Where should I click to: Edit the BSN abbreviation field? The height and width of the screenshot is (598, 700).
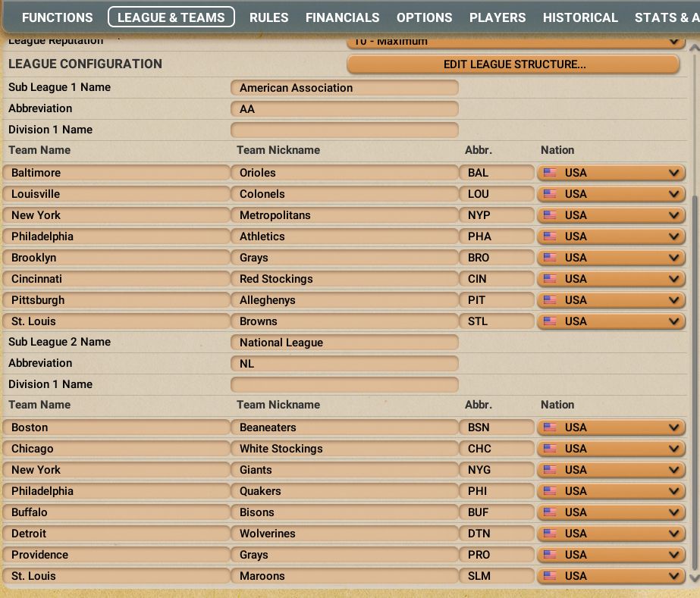[497, 427]
